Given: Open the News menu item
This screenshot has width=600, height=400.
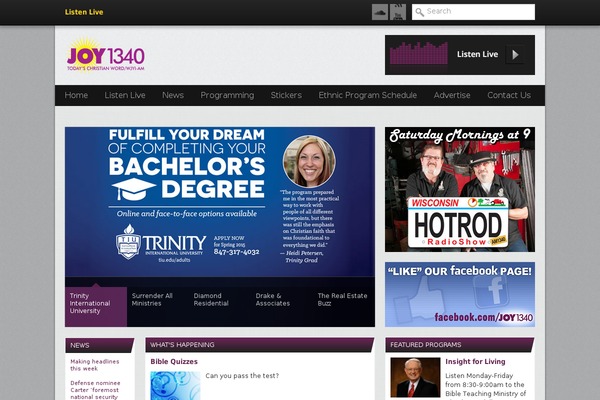Looking at the screenshot, I should click(173, 95).
